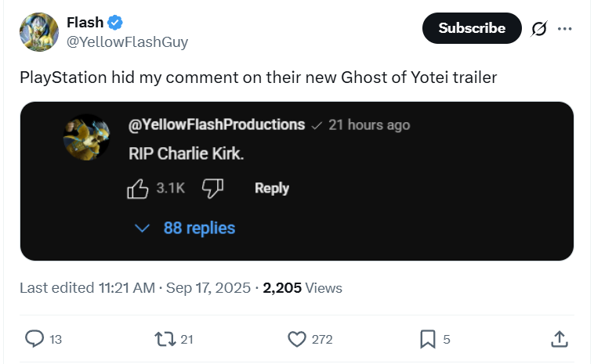Click the Subscribe button

click(x=471, y=28)
